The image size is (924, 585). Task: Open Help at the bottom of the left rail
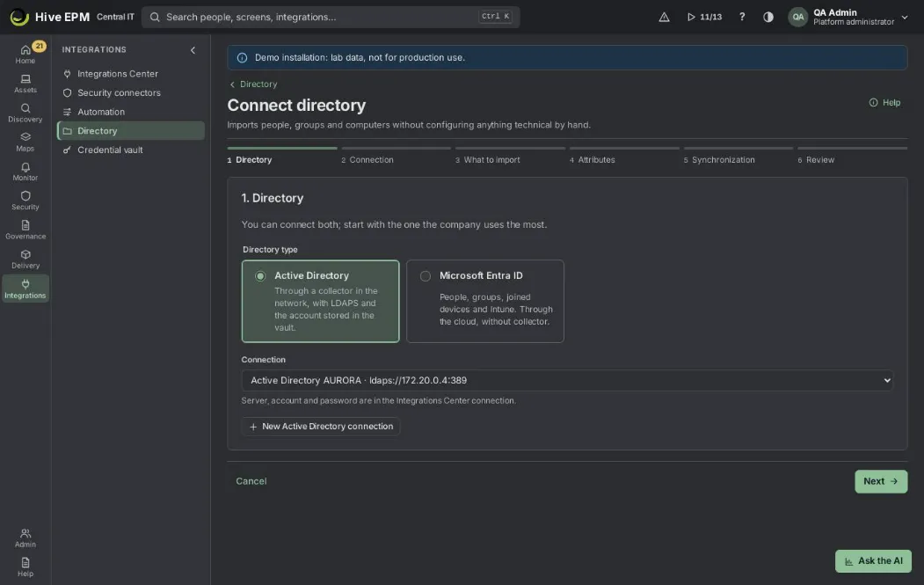tap(25, 567)
